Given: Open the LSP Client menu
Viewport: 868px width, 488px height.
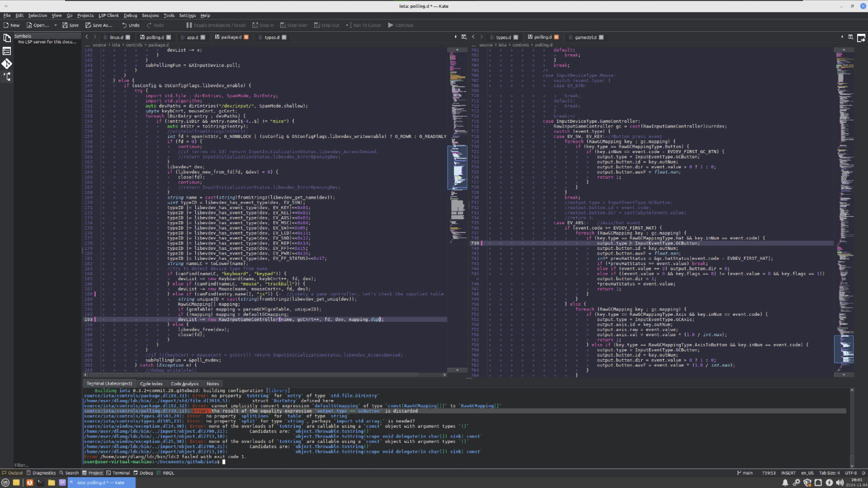Looking at the screenshot, I should (108, 15).
